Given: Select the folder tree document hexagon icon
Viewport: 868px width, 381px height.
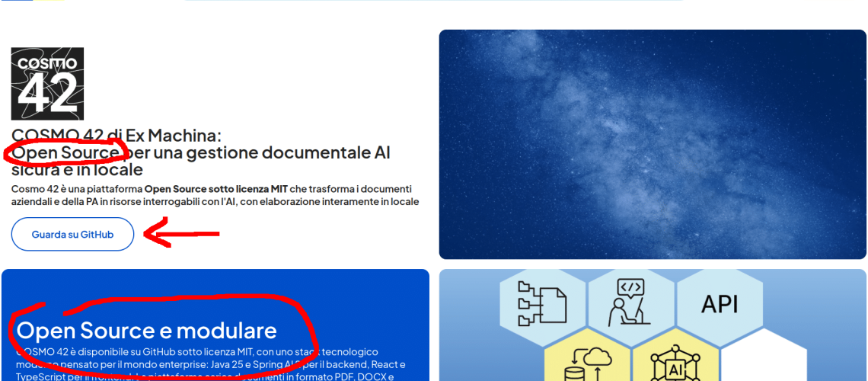Looking at the screenshot, I should 542,303.
